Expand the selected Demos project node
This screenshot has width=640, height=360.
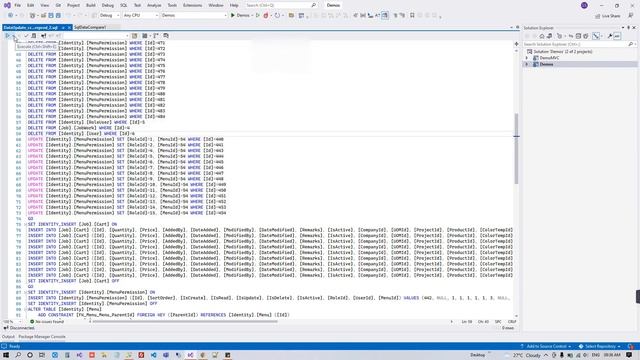tap(527, 64)
